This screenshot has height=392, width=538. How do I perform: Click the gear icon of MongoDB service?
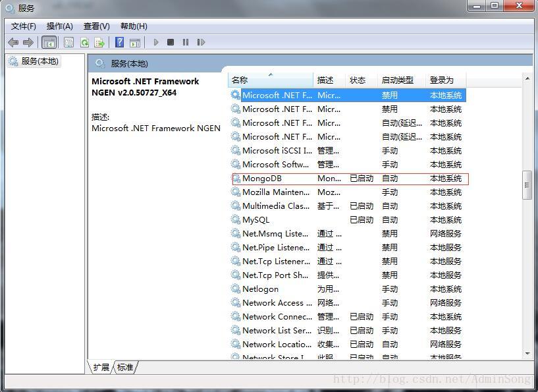coord(236,178)
